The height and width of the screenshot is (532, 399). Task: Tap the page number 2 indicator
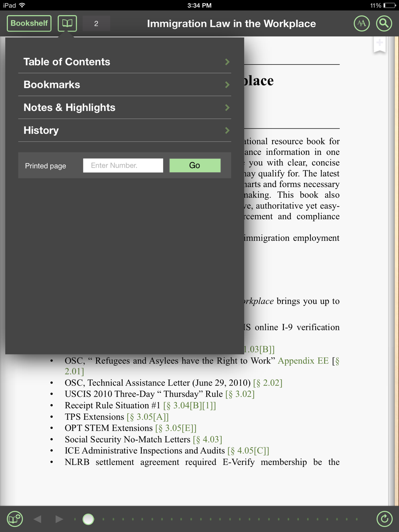pos(96,24)
